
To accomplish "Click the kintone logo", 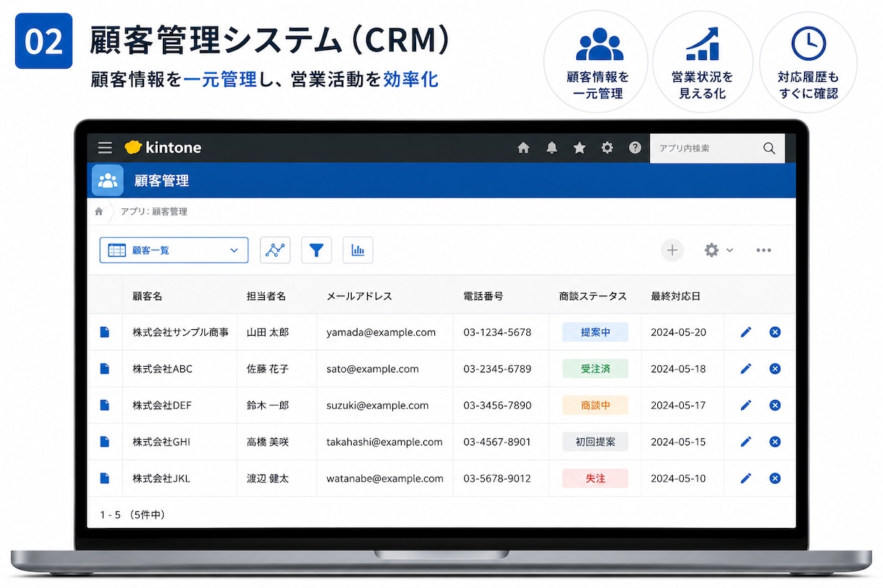I will point(163,148).
